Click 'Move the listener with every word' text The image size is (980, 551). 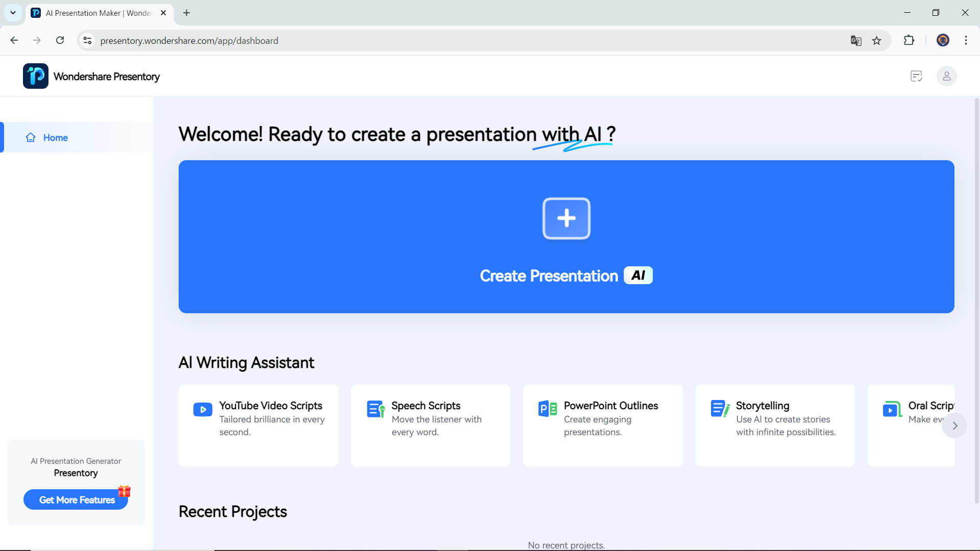[x=437, y=425]
